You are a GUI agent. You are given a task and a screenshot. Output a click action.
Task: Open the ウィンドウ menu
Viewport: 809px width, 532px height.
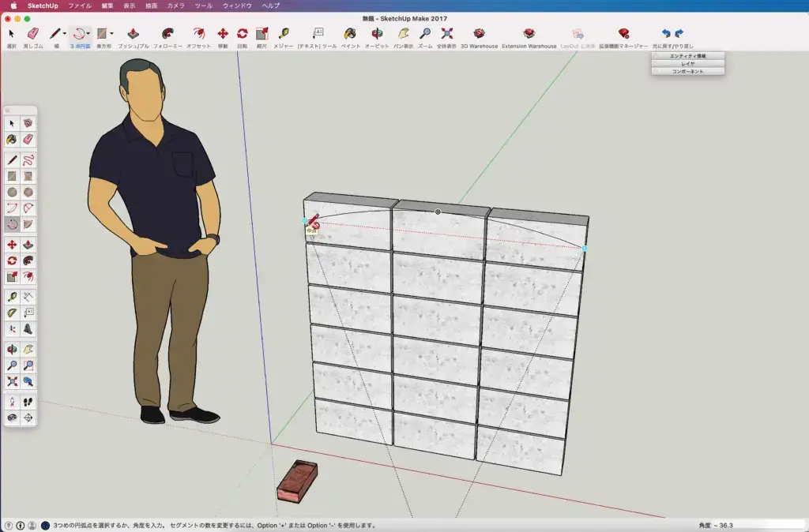pyautogui.click(x=237, y=6)
